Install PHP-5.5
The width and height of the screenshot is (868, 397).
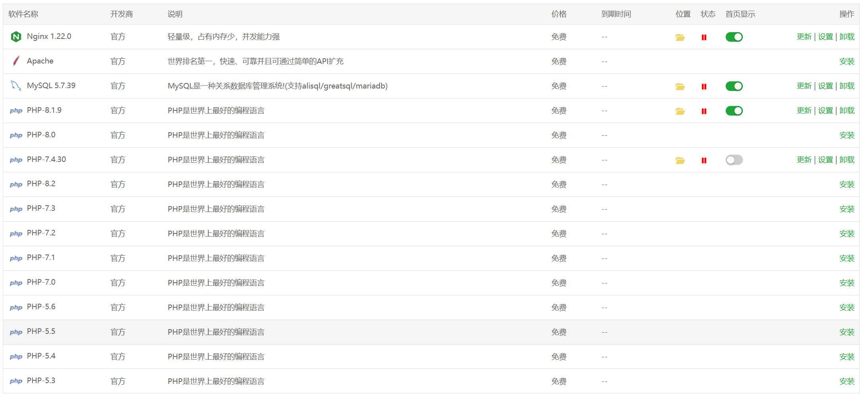(x=847, y=332)
